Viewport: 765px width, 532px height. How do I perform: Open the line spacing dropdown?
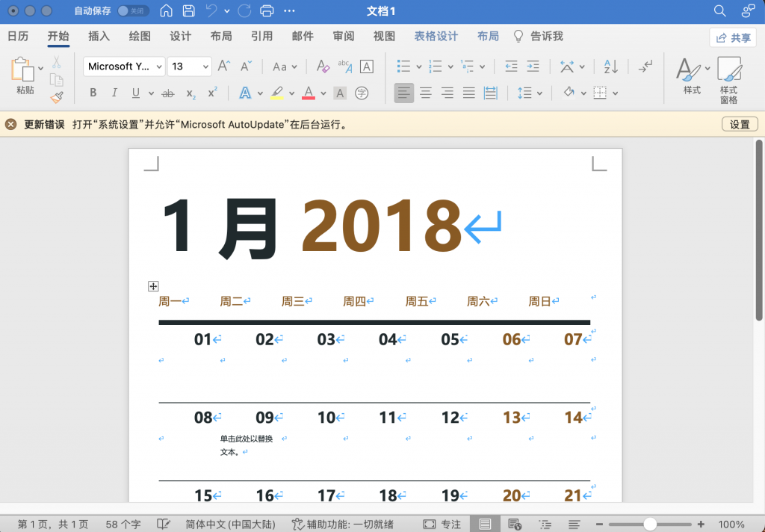pyautogui.click(x=530, y=93)
